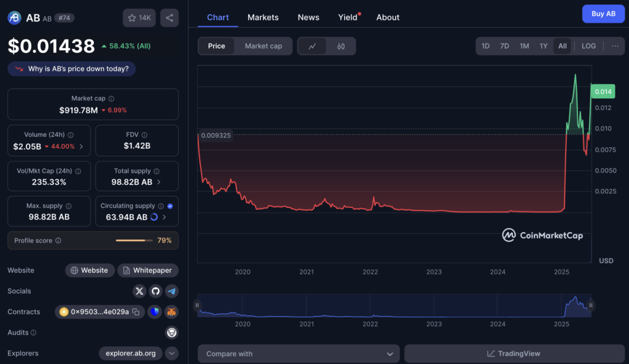629x364 pixels.
Task: Click Volume (24h) info icon
Action: (x=71, y=135)
